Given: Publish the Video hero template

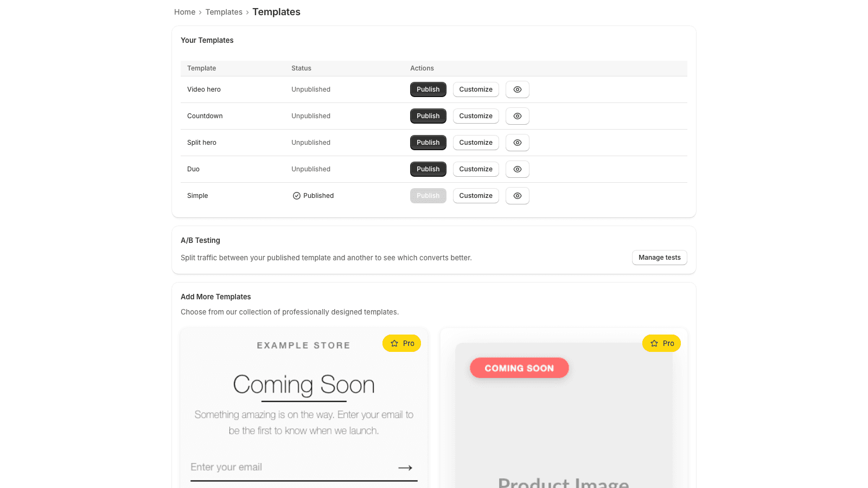Looking at the screenshot, I should click(x=428, y=89).
